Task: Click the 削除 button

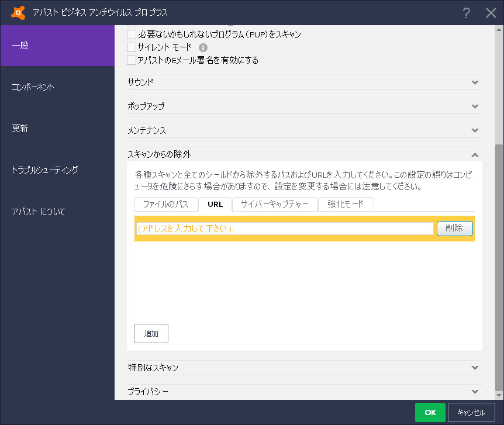Action: pyautogui.click(x=454, y=229)
